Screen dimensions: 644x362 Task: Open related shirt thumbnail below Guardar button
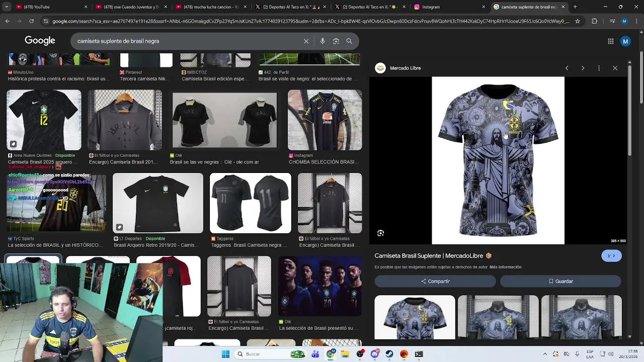582,317
